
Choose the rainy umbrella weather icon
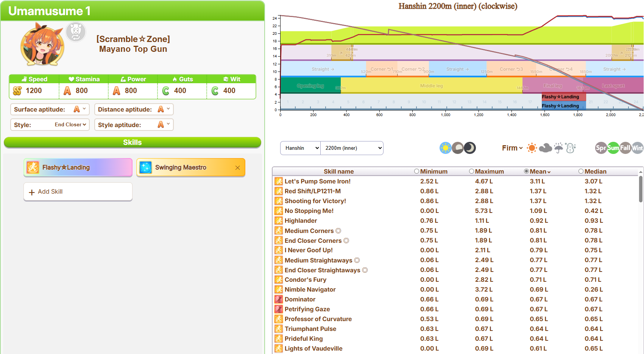pos(558,148)
